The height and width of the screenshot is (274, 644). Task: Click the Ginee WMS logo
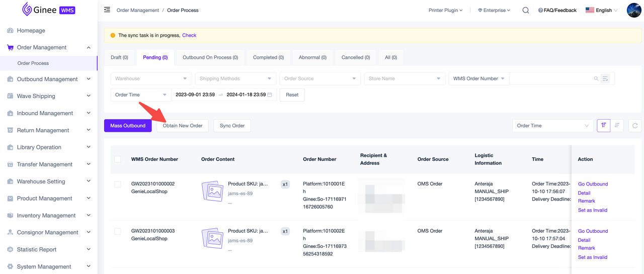point(49,9)
